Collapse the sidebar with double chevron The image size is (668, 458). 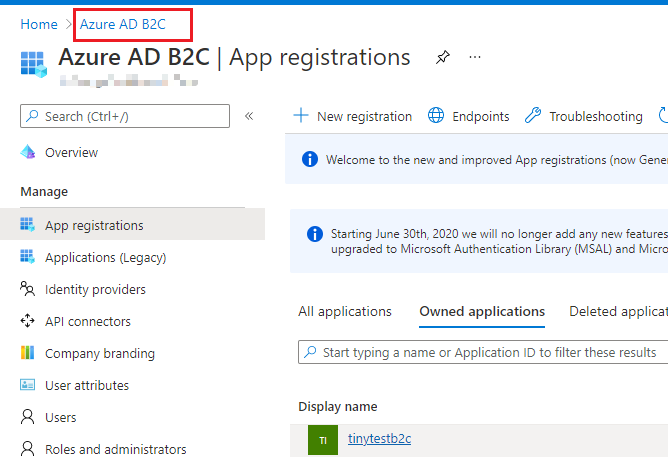point(249,116)
